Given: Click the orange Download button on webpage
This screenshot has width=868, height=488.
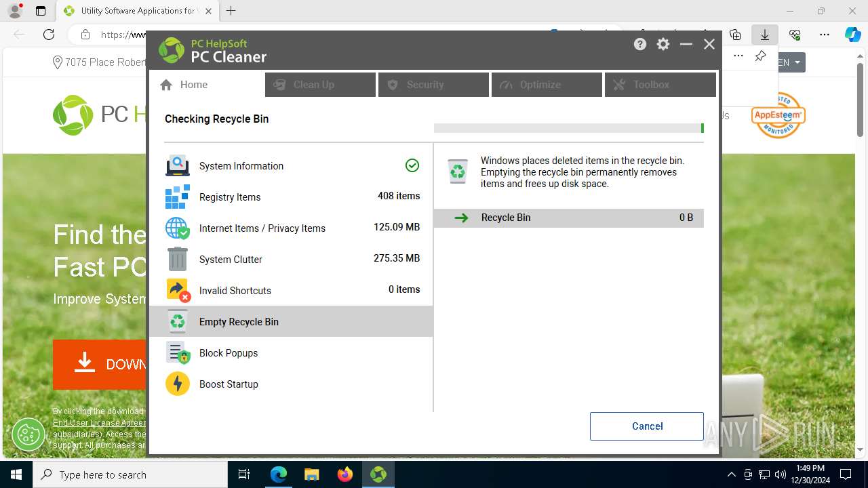Looking at the screenshot, I should [x=100, y=364].
